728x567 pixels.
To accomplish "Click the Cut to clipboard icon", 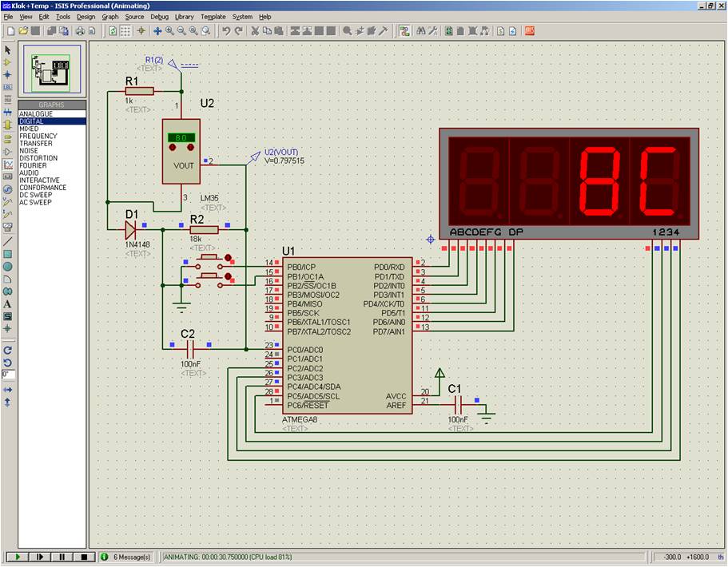I will 255,31.
